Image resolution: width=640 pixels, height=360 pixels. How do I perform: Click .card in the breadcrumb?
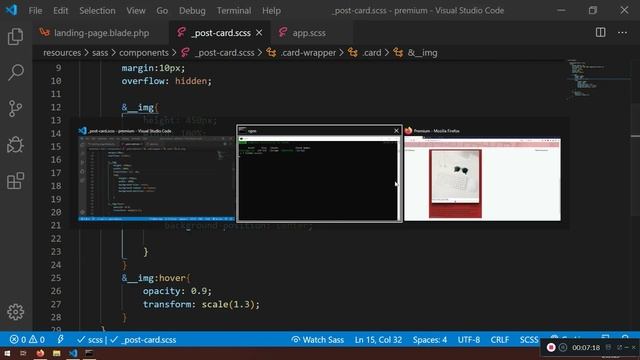click(371, 53)
